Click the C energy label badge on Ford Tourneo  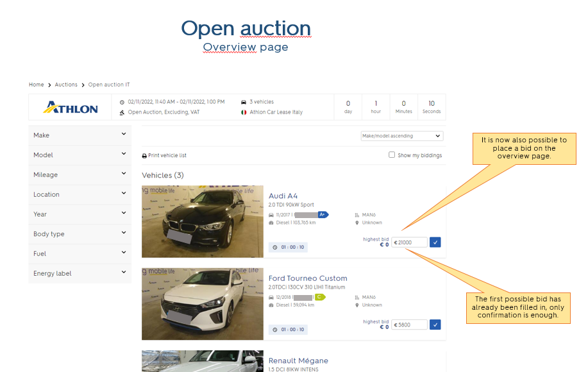[320, 298]
